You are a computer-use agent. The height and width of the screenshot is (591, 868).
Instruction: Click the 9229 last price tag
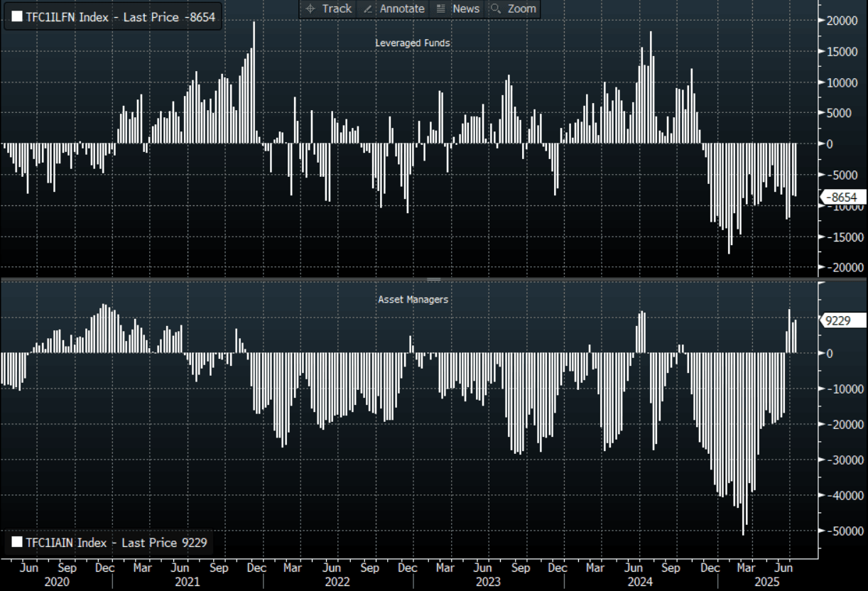click(842, 321)
